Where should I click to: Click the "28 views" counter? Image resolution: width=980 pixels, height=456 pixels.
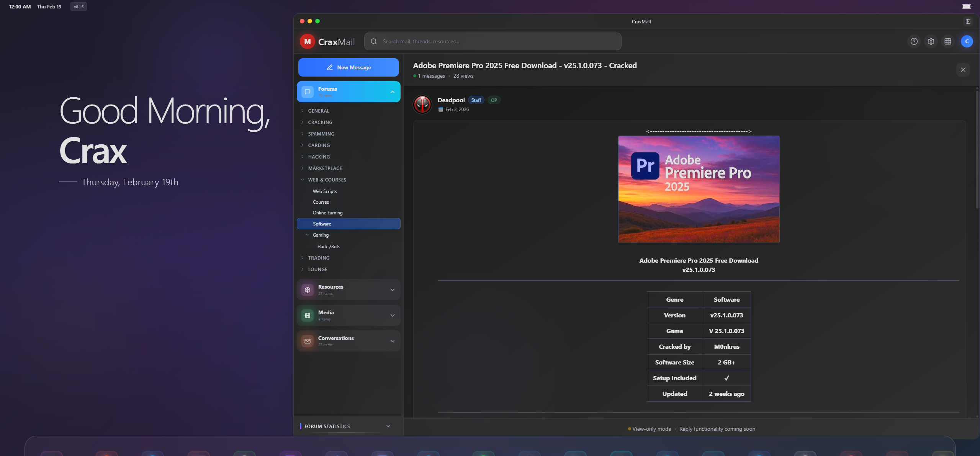click(463, 76)
